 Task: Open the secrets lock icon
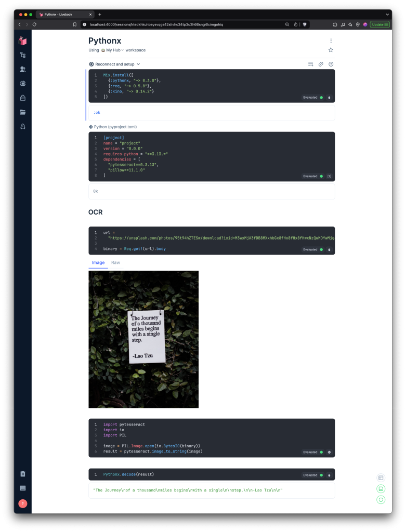click(23, 98)
